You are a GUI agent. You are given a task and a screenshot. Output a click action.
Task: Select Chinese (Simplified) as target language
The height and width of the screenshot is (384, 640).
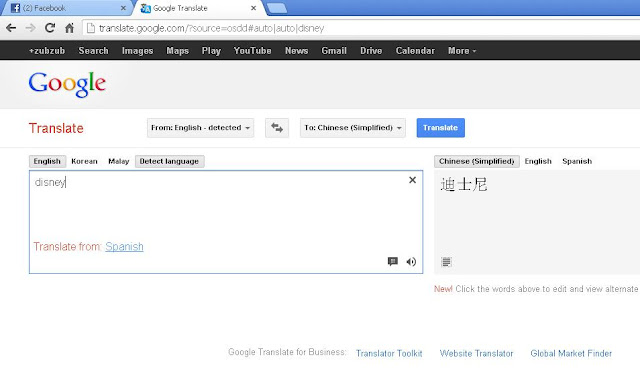click(477, 161)
